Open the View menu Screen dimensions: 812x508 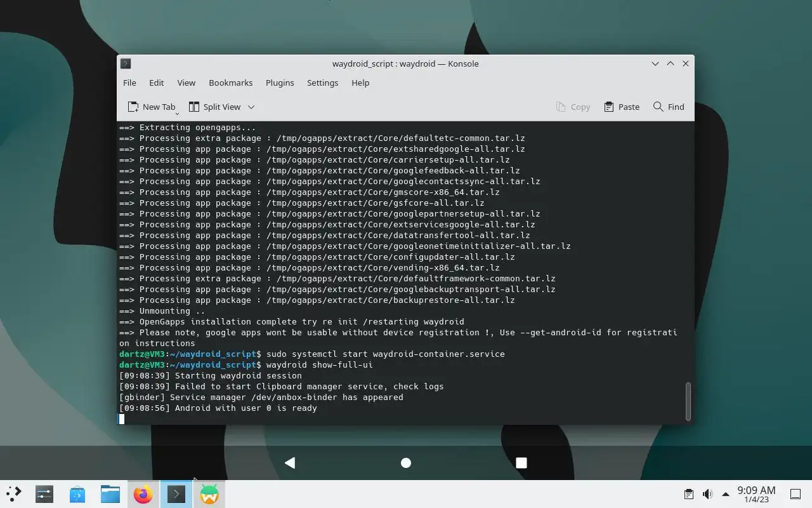[186, 83]
